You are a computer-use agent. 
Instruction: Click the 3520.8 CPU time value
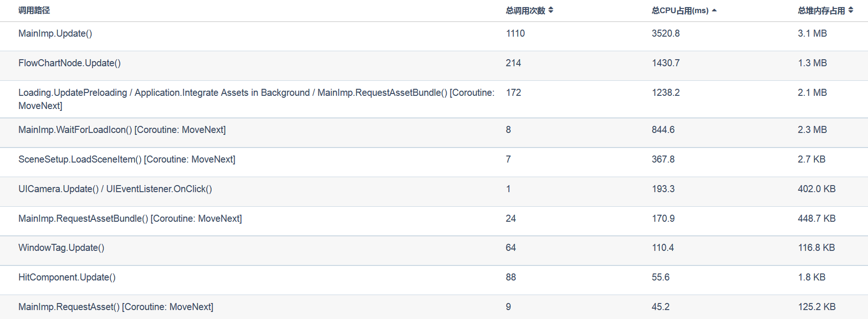[665, 33]
